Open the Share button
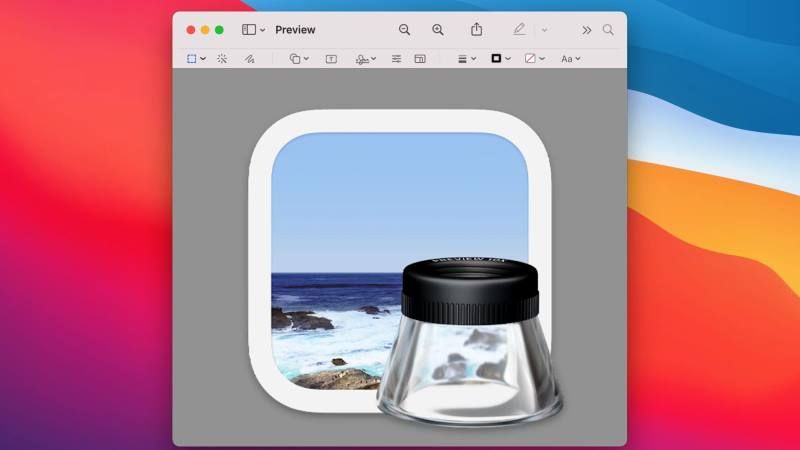The image size is (800, 450). tap(476, 29)
